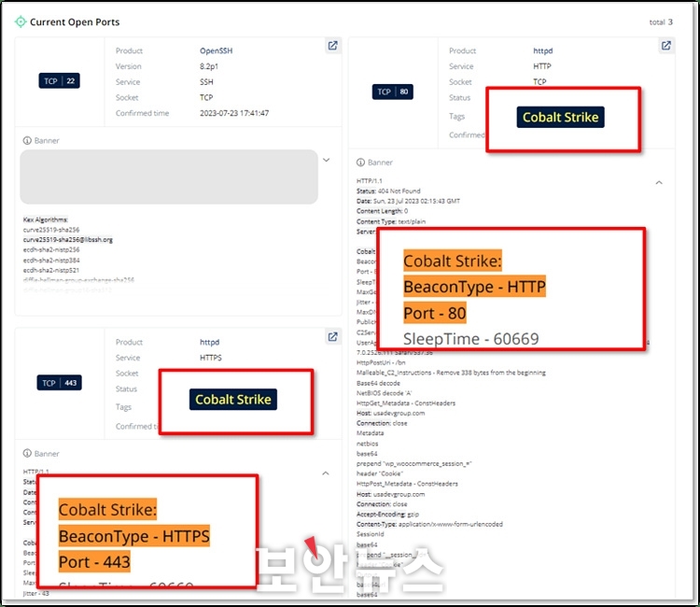Open external link icon on OpenSSH card

332,46
